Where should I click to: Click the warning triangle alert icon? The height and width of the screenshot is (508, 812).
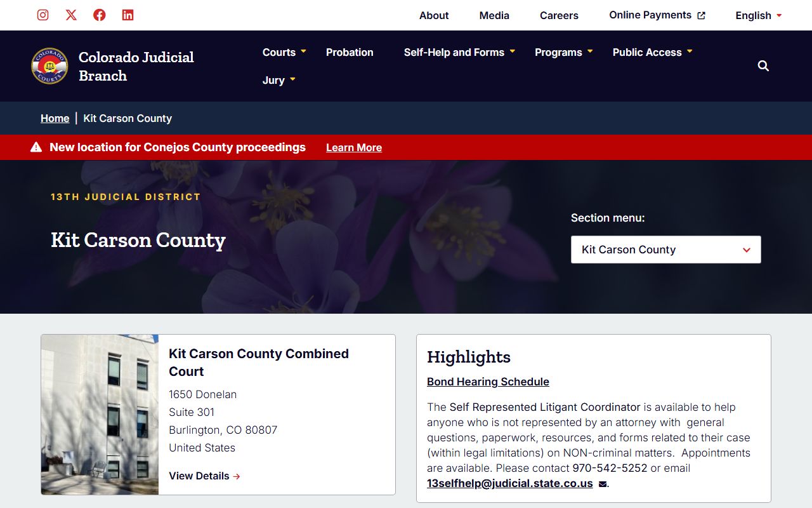point(36,147)
